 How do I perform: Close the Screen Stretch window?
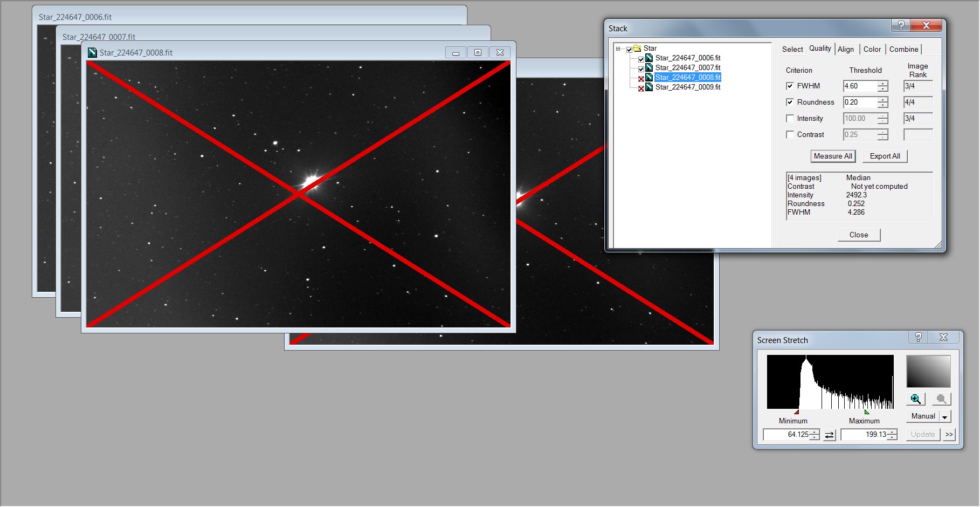tap(943, 337)
